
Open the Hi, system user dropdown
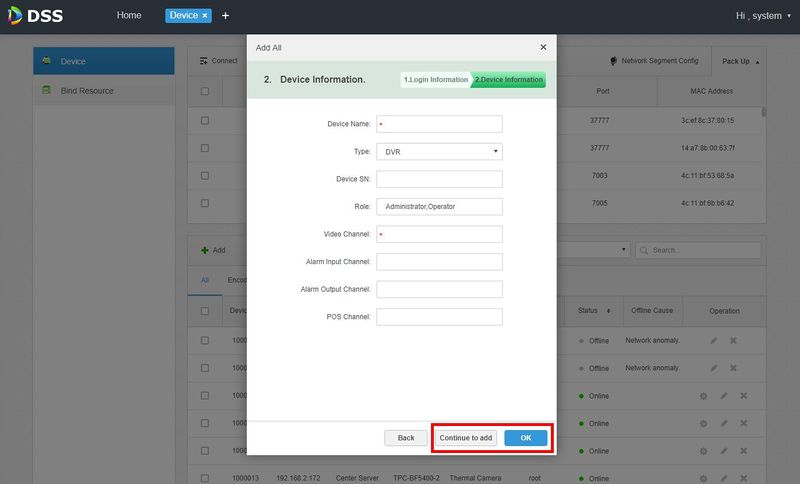click(763, 16)
